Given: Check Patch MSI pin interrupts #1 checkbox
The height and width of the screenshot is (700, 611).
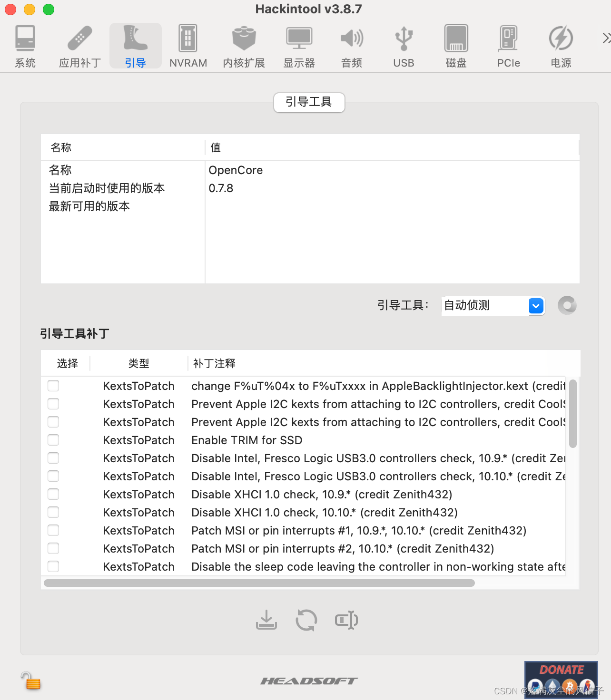Looking at the screenshot, I should tap(53, 530).
